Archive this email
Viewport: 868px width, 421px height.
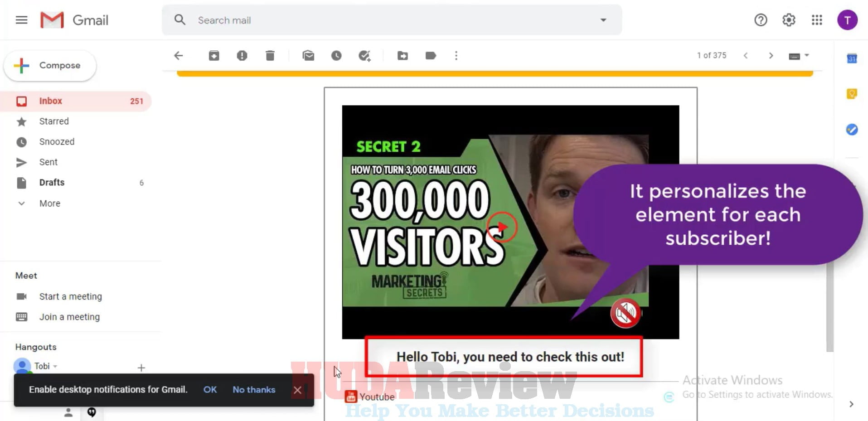tap(214, 55)
